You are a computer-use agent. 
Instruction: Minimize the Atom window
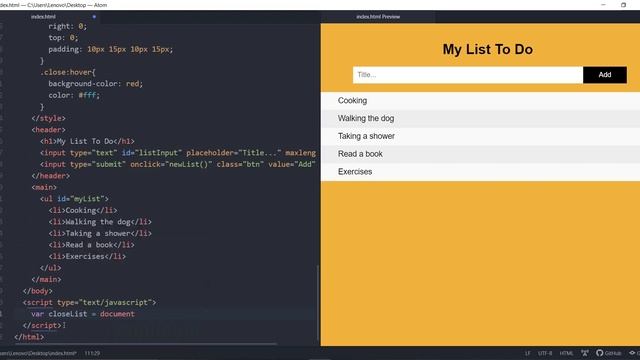[603, 5]
